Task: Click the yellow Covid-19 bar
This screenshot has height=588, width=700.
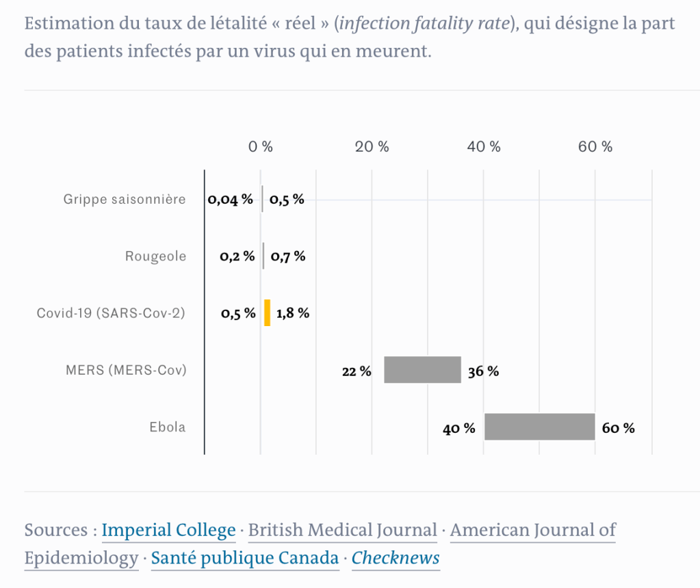Action: tap(267, 312)
